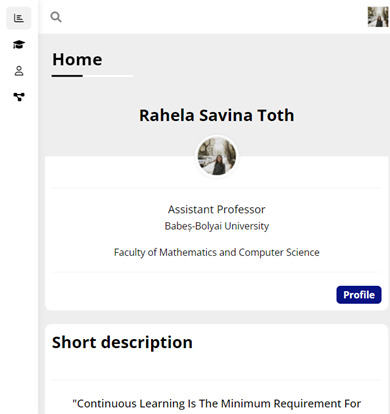Click the Profile button

359,295
